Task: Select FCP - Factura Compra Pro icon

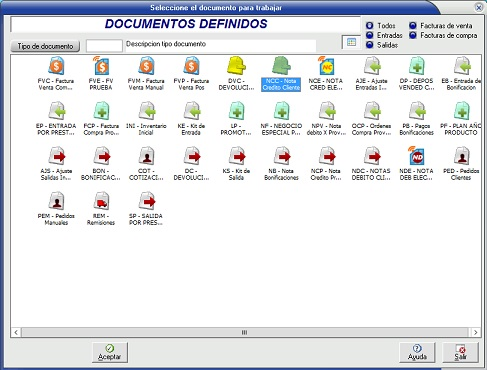Action: click(101, 111)
